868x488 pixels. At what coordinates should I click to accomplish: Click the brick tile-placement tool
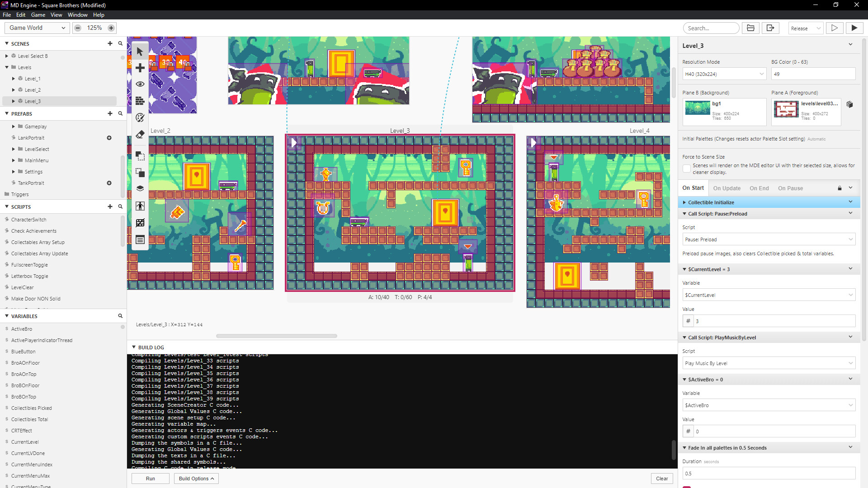(x=140, y=101)
